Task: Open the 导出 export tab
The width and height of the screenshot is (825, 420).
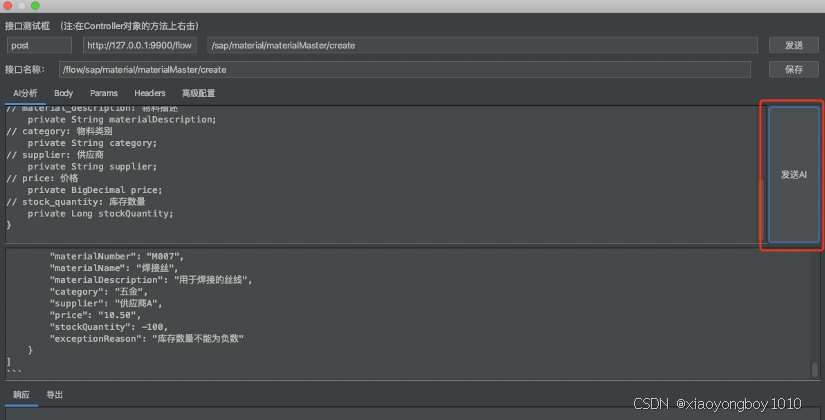Action: pyautogui.click(x=55, y=395)
